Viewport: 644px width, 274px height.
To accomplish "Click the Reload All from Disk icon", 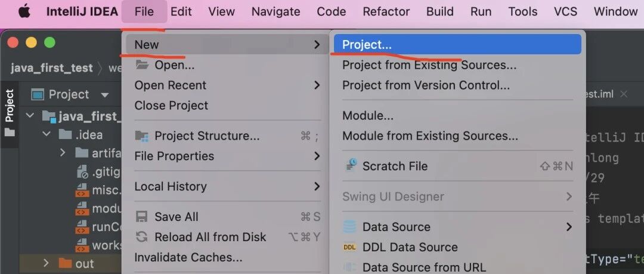I will click(142, 237).
